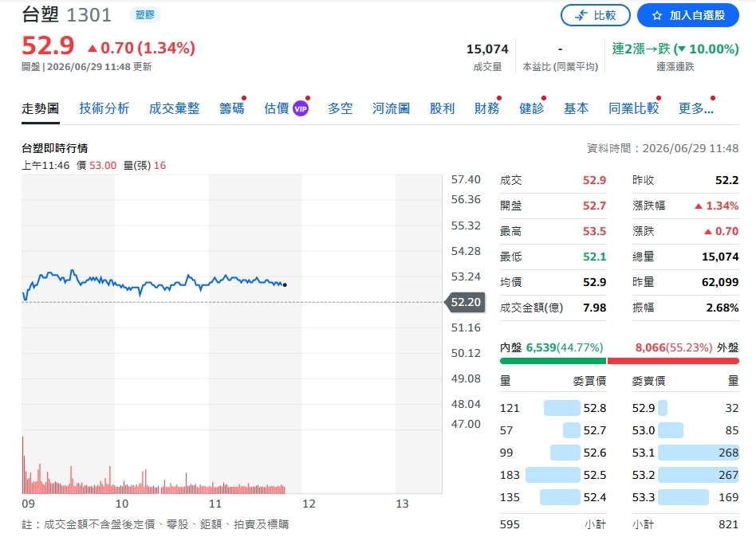Click the 開盤 value 52.7
Image resolution: width=756 pixels, height=545 pixels.
pos(594,206)
